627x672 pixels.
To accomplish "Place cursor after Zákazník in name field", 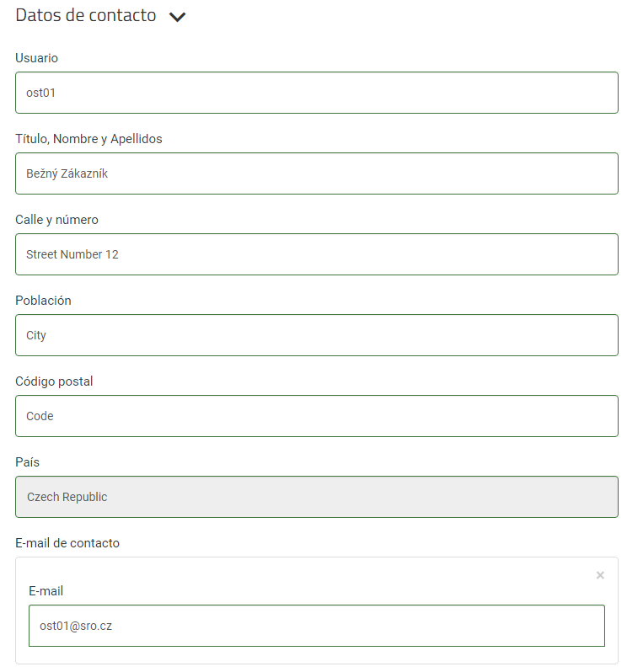I will click(x=110, y=173).
